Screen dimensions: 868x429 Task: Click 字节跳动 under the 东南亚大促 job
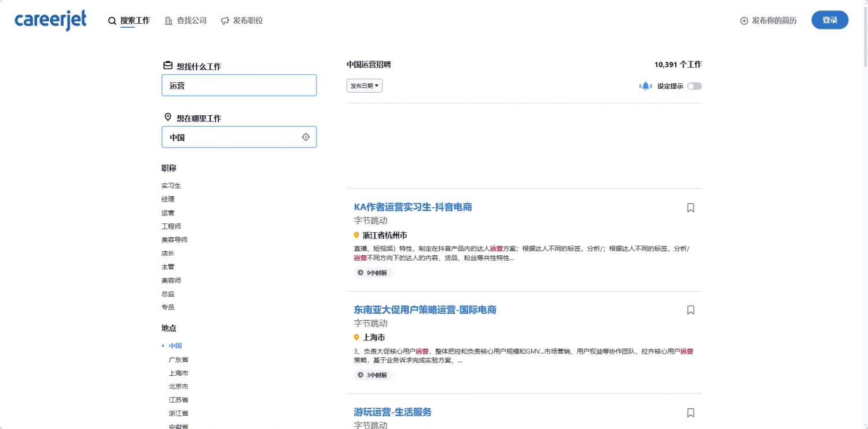370,323
